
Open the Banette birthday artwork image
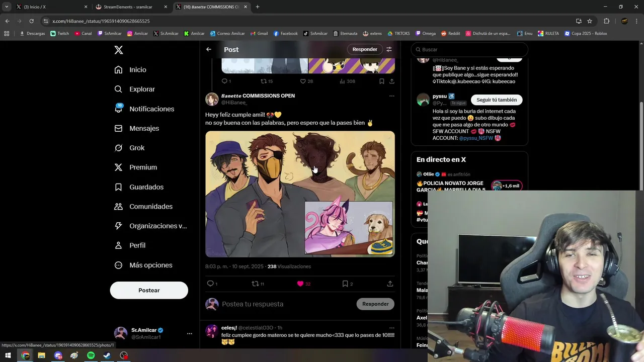(300, 194)
